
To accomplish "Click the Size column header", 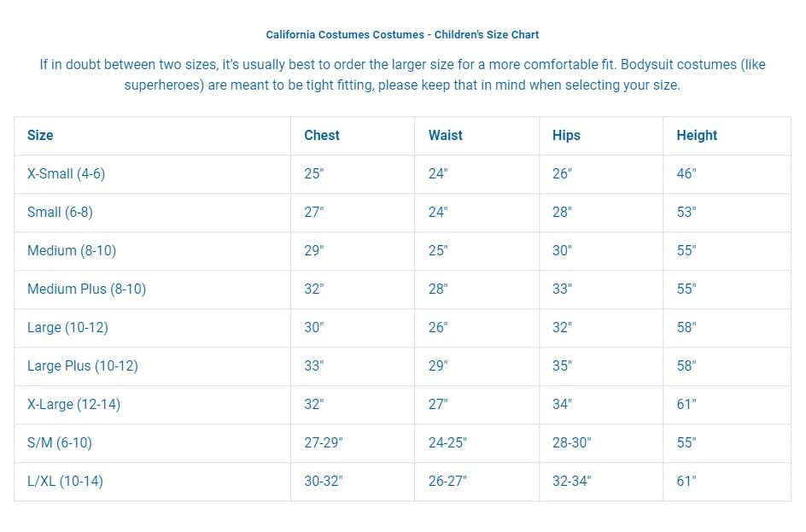I will 40,135.
